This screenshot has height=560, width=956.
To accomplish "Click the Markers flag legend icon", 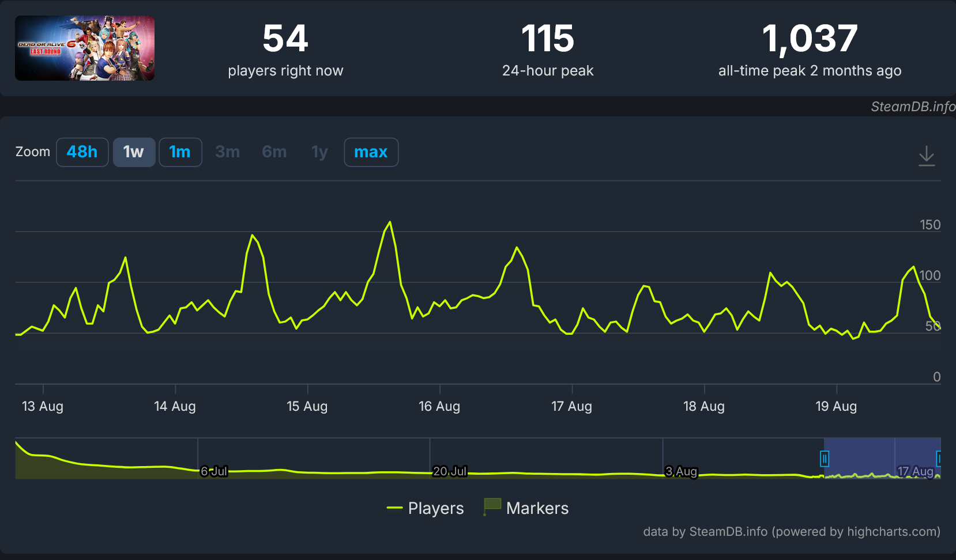I will tap(492, 507).
